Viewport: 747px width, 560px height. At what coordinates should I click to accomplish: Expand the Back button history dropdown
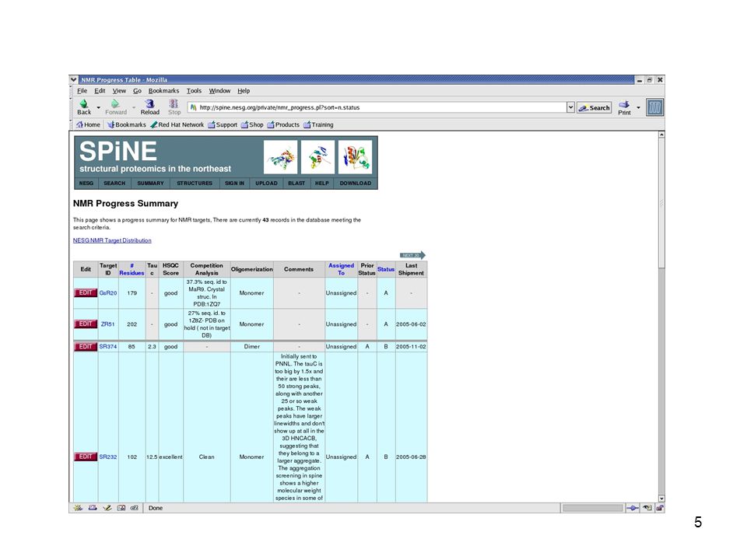pos(99,107)
